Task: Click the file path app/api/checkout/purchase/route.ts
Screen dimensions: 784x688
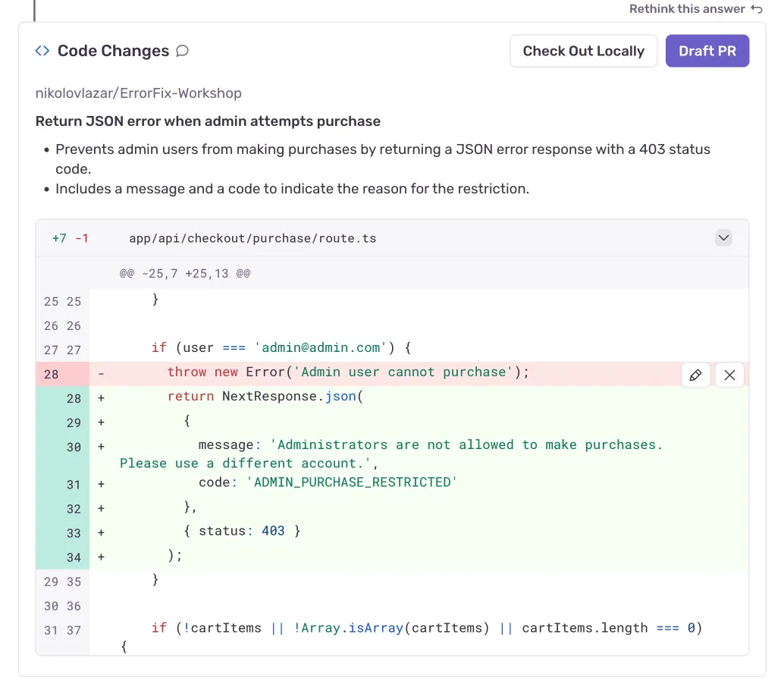Action: pos(252,237)
